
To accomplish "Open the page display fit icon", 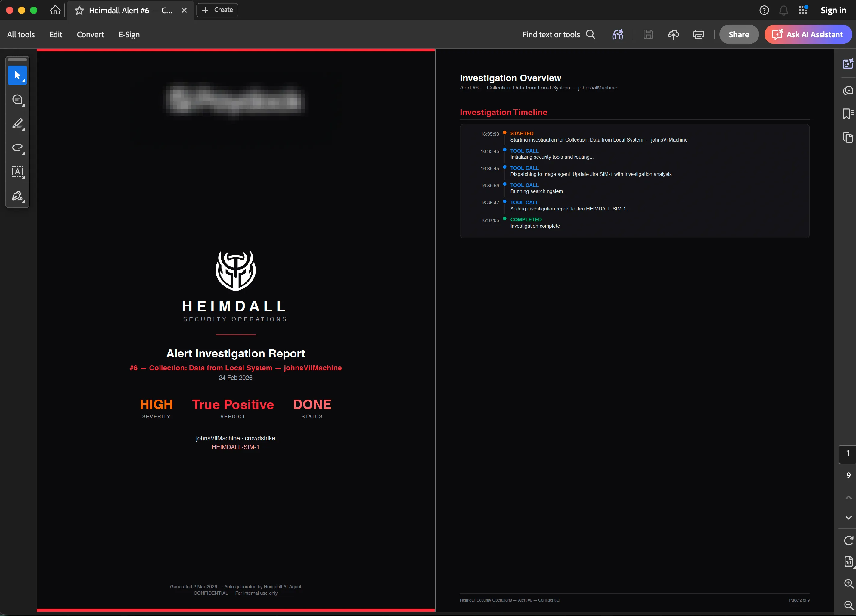I will (x=848, y=562).
